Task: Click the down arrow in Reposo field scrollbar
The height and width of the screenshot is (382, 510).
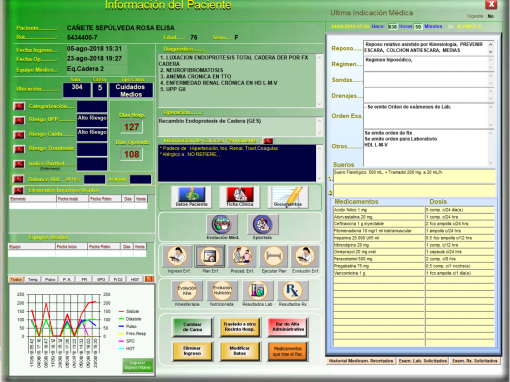Action: coord(490,52)
